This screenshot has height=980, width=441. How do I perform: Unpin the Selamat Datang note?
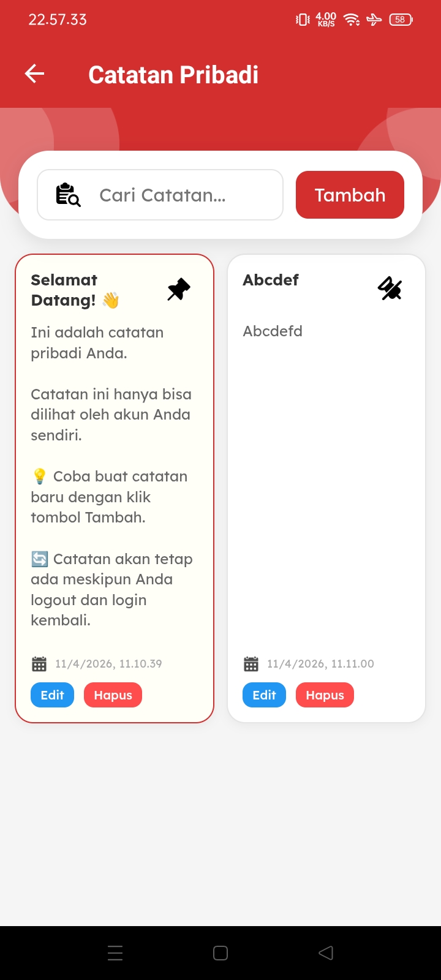pyautogui.click(x=179, y=289)
